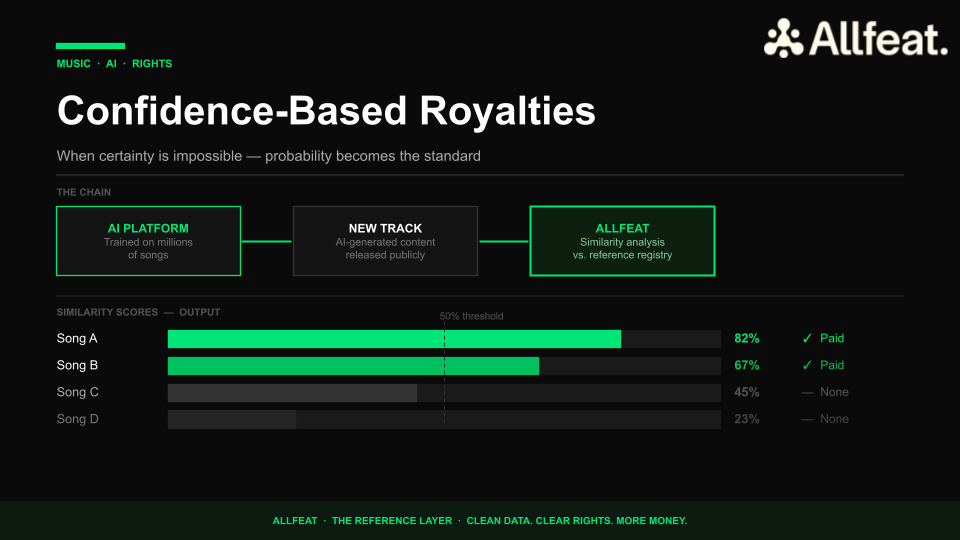Click the dash icon on Song D row

[807, 419]
